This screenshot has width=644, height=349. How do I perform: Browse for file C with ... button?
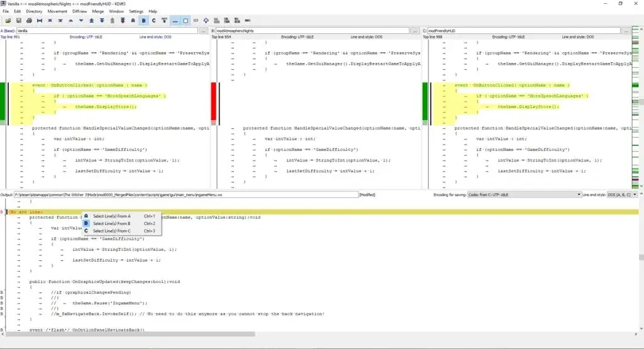click(x=626, y=31)
